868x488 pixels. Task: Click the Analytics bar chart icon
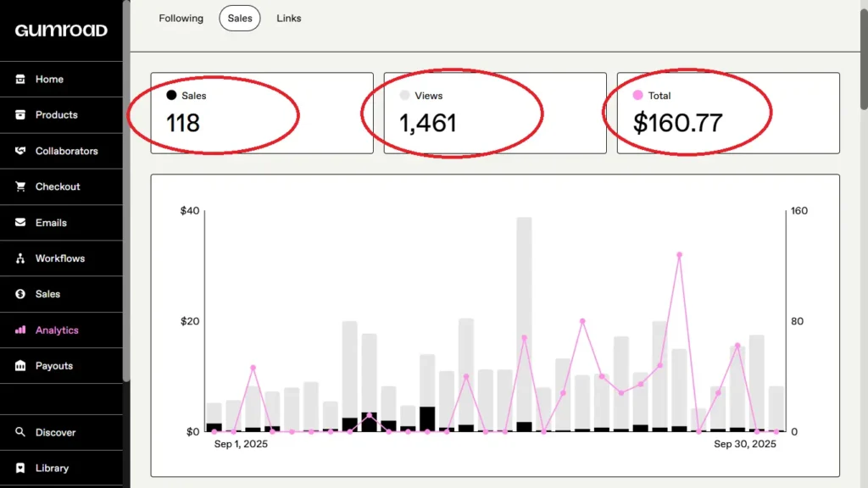click(20, 330)
